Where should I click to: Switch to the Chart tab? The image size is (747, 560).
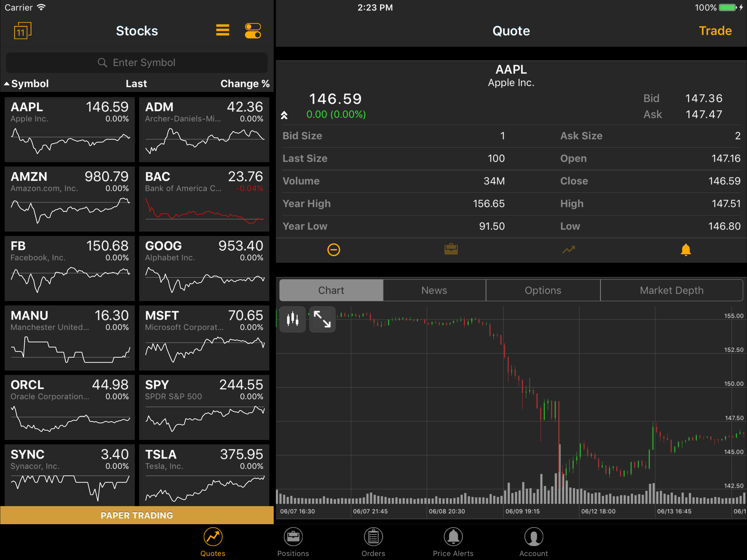pyautogui.click(x=331, y=290)
